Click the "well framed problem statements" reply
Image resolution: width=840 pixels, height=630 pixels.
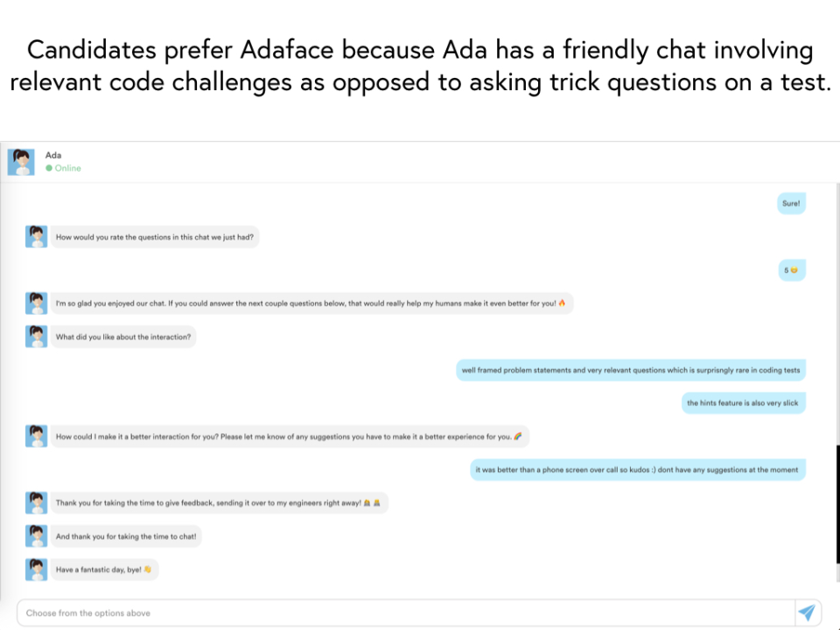[x=630, y=370]
